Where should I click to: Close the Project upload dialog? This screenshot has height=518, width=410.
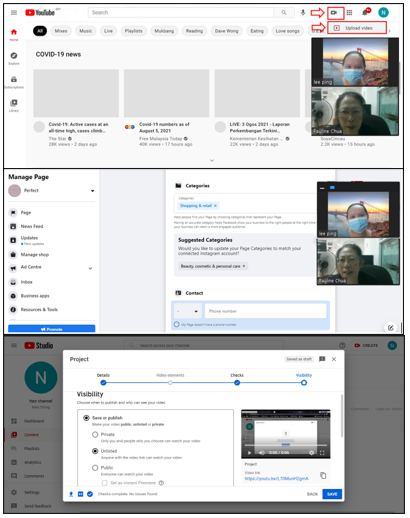(x=334, y=359)
